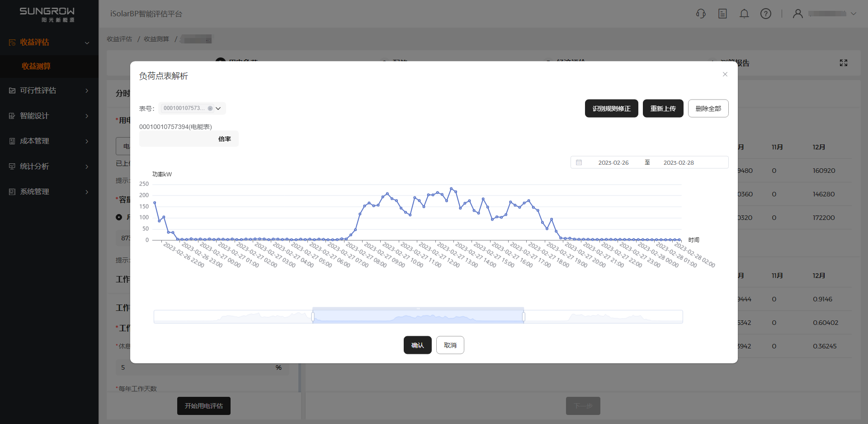Click the left handle of chart zoom slider

313,317
